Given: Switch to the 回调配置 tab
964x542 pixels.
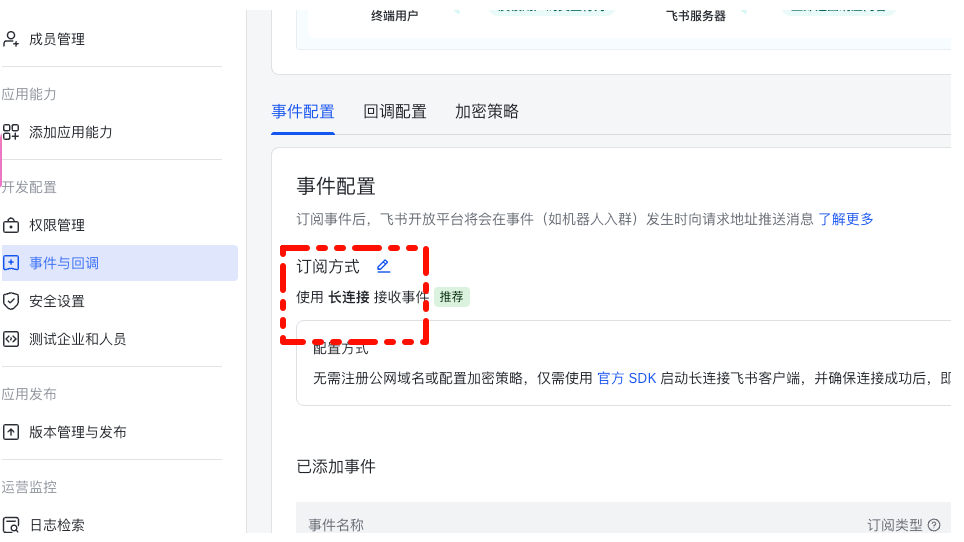Looking at the screenshot, I should (x=395, y=111).
